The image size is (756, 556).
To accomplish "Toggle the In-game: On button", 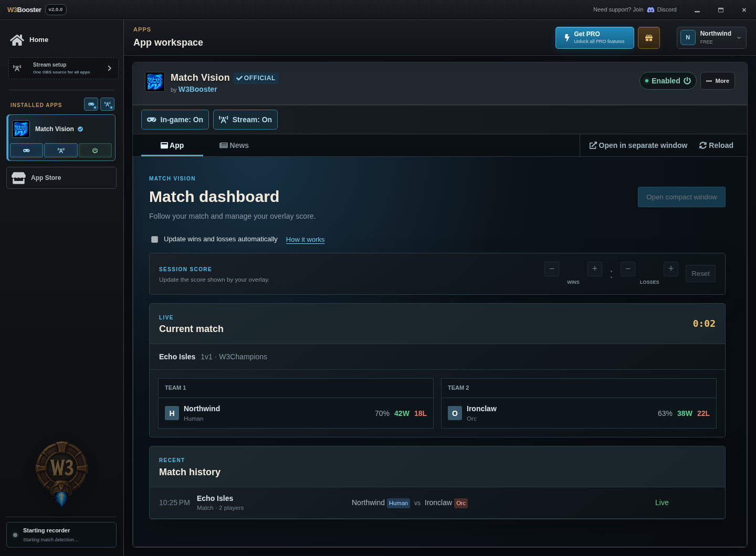I will tap(175, 120).
